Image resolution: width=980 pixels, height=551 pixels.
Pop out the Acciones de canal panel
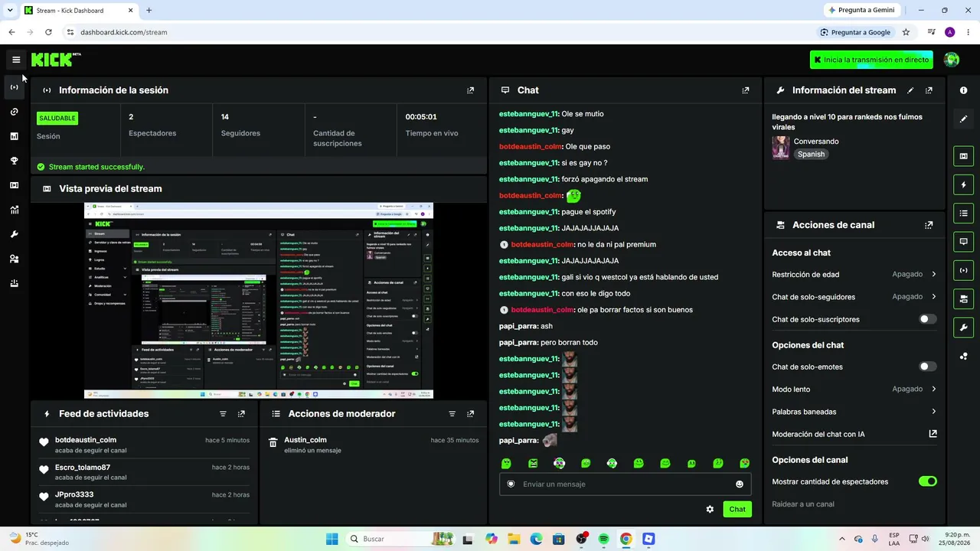coord(929,225)
